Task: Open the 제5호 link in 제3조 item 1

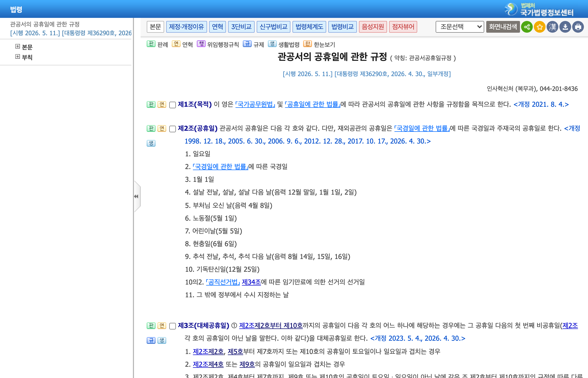Action: pyautogui.click(x=235, y=352)
